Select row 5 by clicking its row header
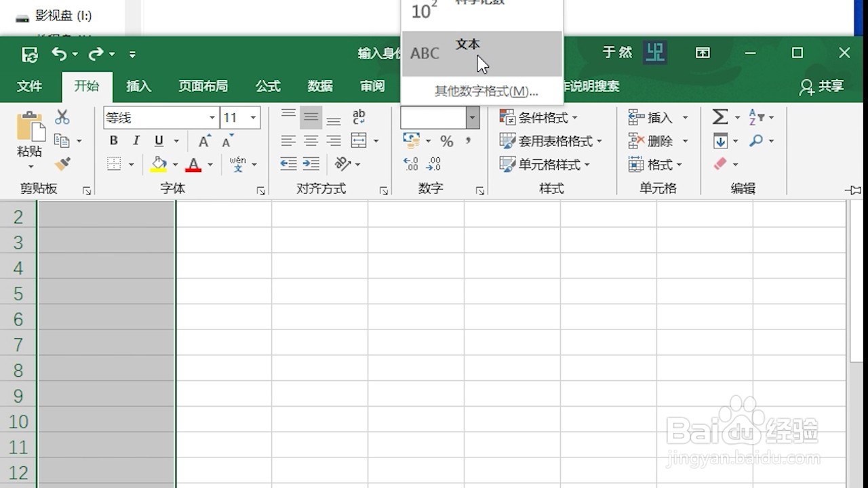 (x=17, y=293)
